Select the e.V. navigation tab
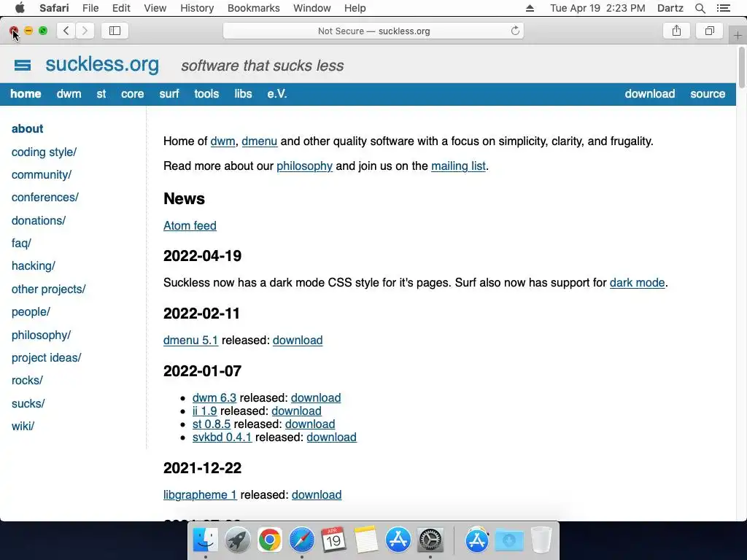Image resolution: width=747 pixels, height=560 pixels. [276, 94]
